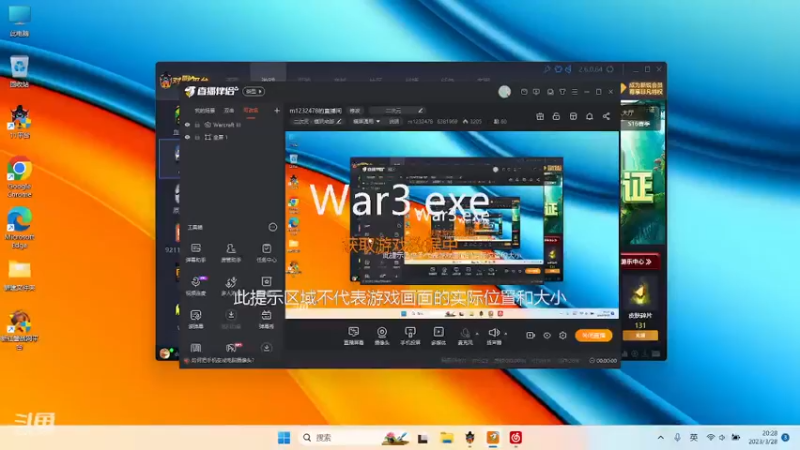Click refresh icon beside version in background window
Image resolution: width=800 pixels, height=450 pixels.
click(610, 69)
